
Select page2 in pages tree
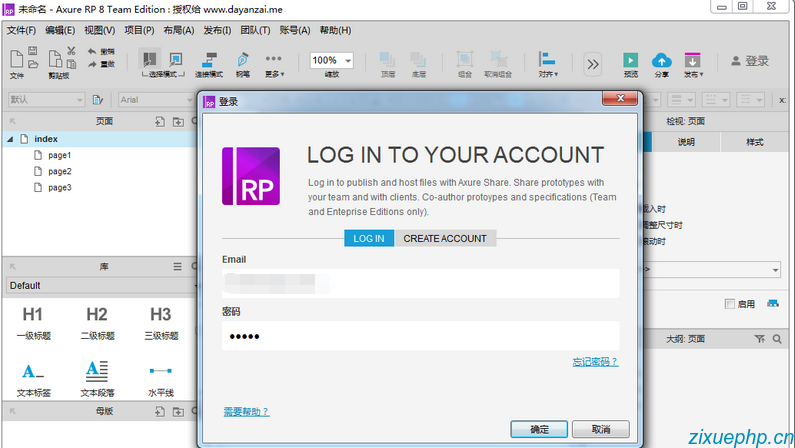(59, 171)
